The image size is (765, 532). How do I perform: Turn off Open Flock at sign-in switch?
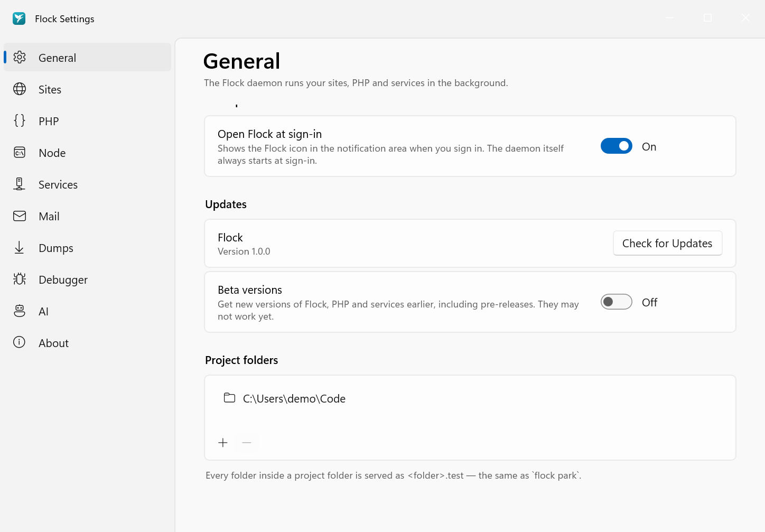click(617, 146)
